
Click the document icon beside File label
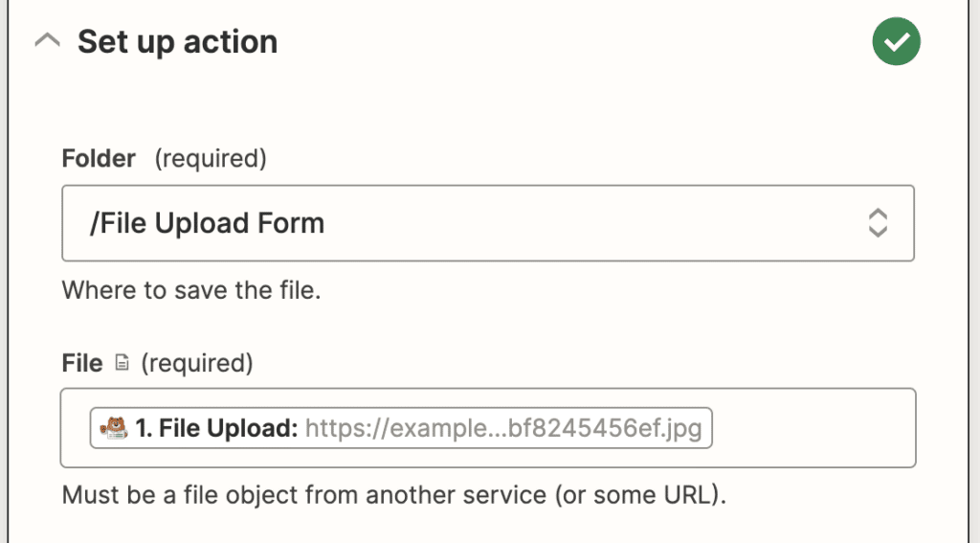point(122,364)
